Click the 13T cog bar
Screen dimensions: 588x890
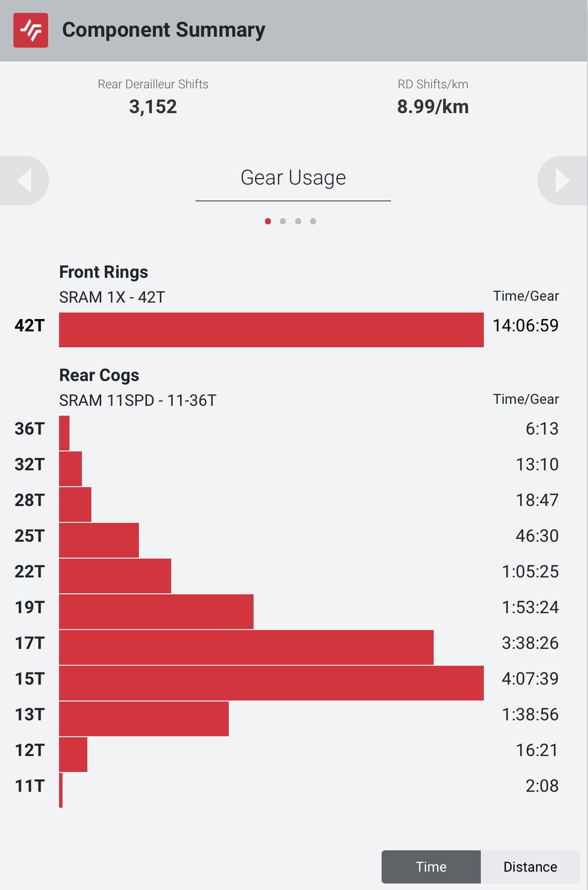click(144, 719)
